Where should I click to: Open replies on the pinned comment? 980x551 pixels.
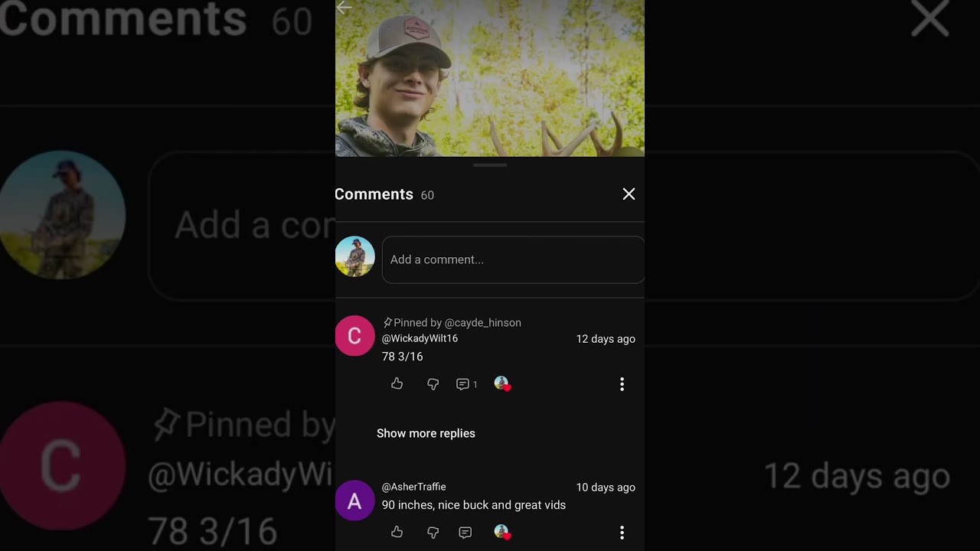tap(466, 384)
